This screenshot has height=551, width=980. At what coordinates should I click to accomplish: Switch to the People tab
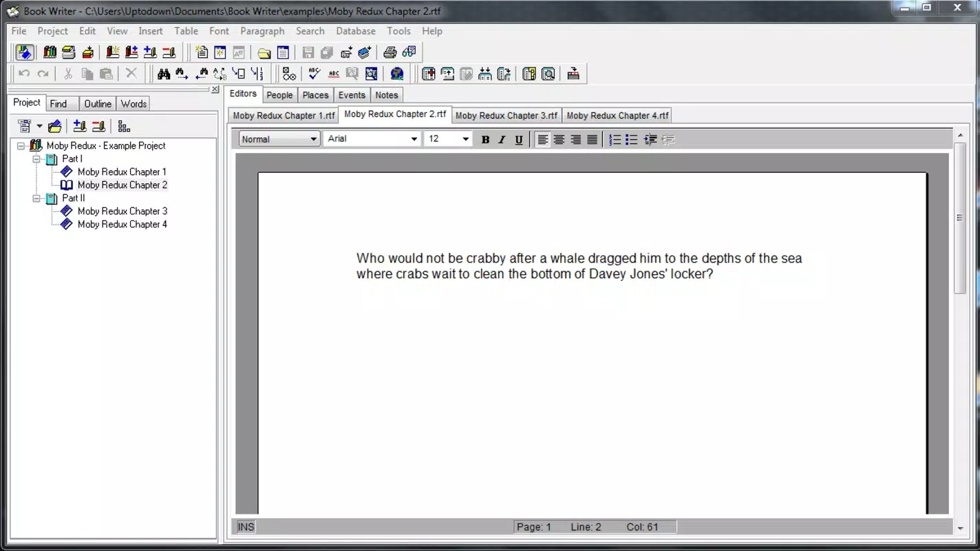(x=279, y=95)
